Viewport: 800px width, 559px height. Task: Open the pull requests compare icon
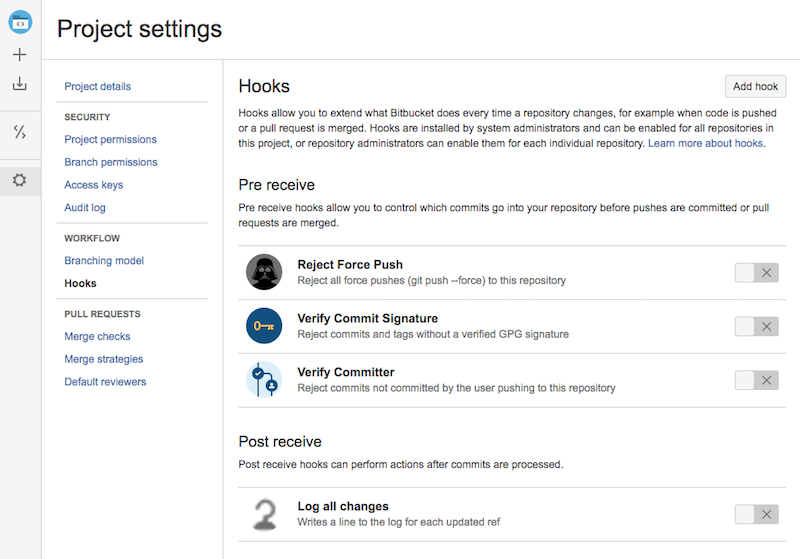point(19,132)
